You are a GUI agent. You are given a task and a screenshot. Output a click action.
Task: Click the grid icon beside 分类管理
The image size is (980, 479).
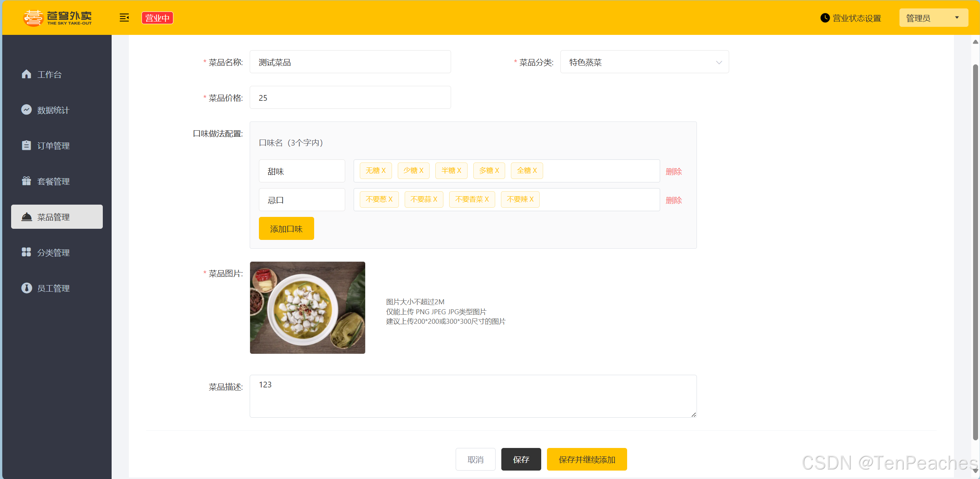[x=26, y=252]
